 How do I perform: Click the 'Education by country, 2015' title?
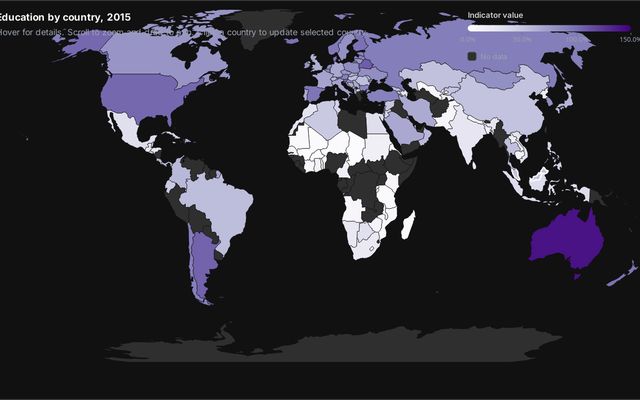tap(64, 17)
